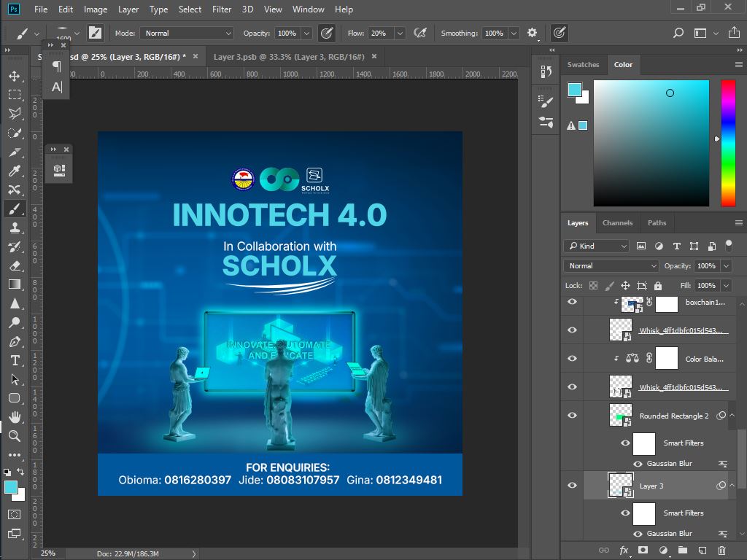The height and width of the screenshot is (560, 747).
Task: Select the Zoom tool in toolbar
Action: [15, 436]
